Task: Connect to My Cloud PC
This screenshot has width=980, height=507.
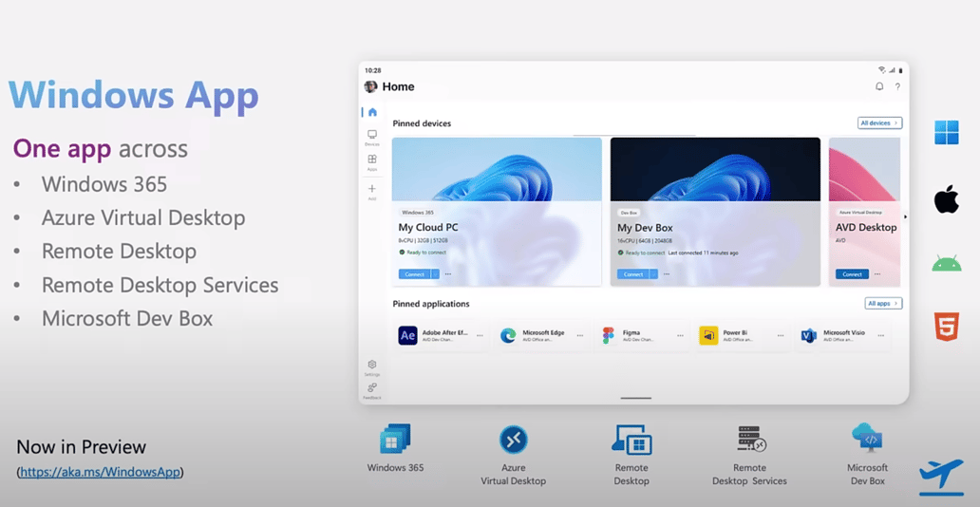Action: coord(414,273)
